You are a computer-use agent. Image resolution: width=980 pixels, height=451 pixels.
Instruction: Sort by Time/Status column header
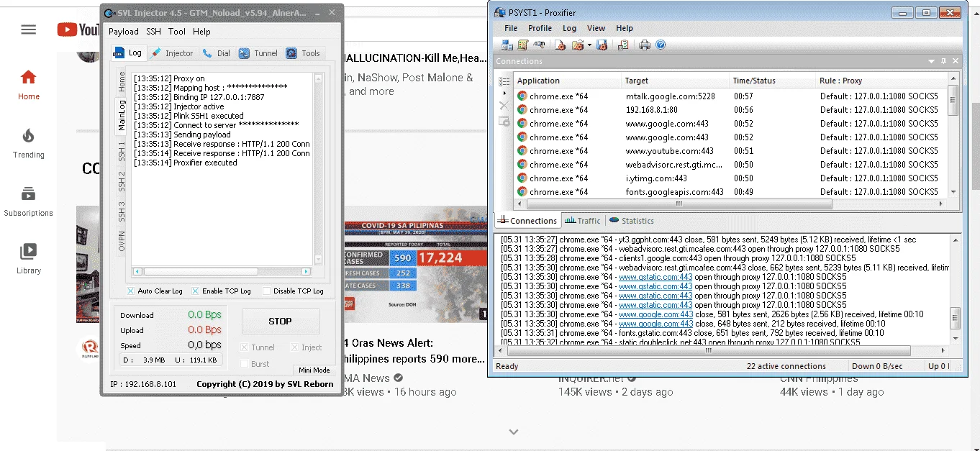click(772, 81)
